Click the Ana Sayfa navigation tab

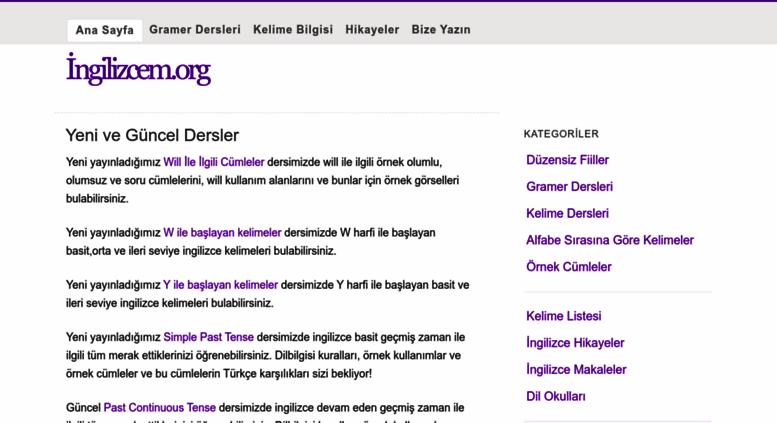coord(104,30)
